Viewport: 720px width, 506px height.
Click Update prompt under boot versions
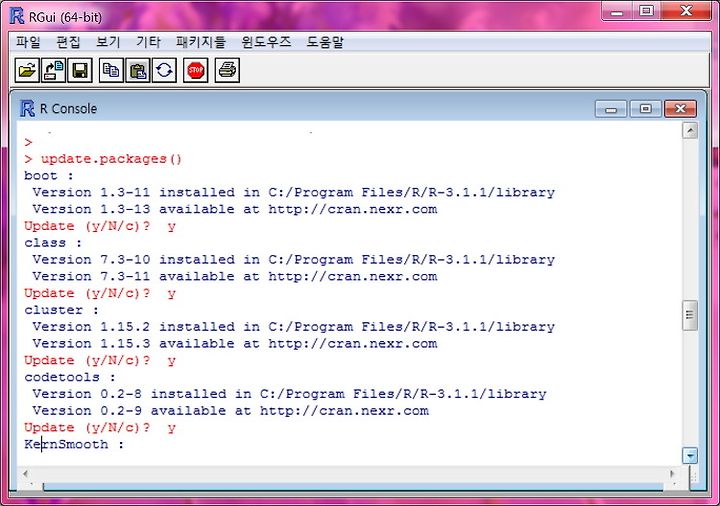tap(100, 226)
